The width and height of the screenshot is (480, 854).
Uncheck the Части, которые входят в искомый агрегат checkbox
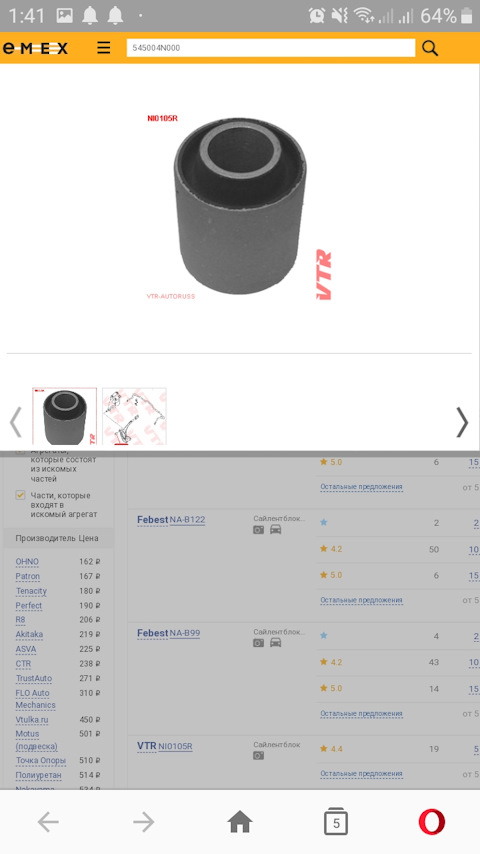point(20,495)
